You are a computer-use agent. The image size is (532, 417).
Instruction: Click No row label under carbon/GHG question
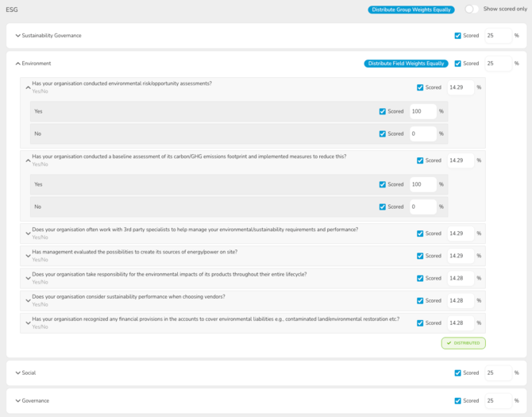pyautogui.click(x=37, y=207)
